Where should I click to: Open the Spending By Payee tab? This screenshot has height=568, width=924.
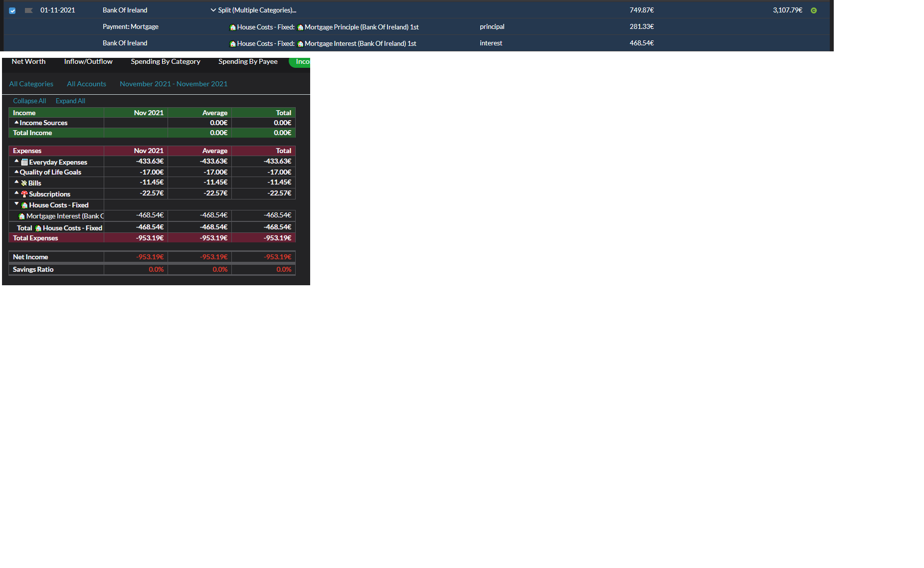tap(248, 61)
